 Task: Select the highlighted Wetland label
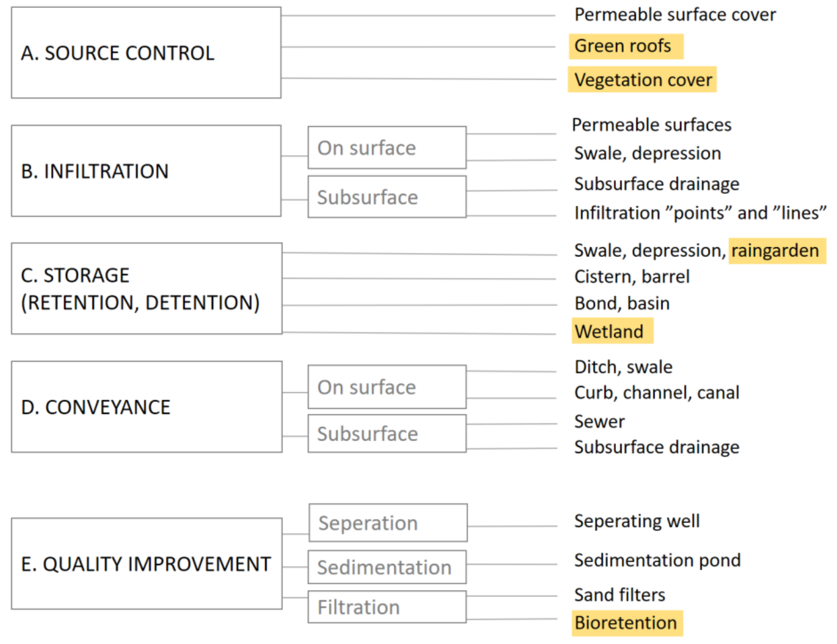pyautogui.click(x=612, y=331)
